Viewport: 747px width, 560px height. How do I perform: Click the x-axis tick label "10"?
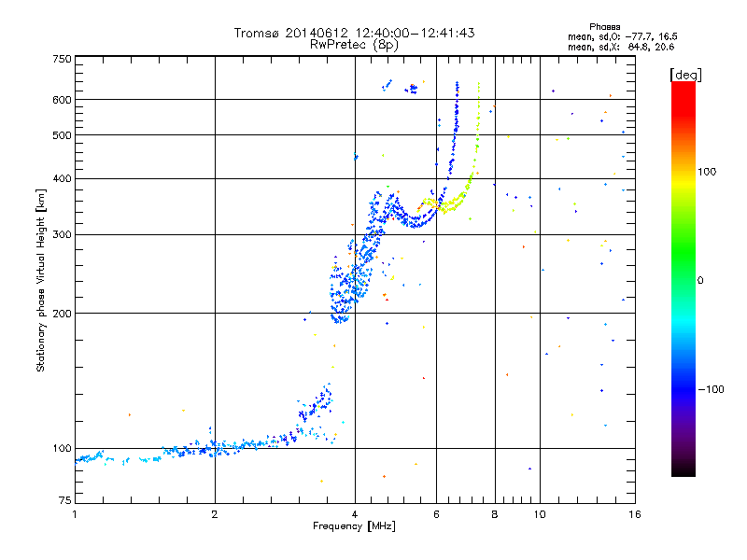pos(540,514)
